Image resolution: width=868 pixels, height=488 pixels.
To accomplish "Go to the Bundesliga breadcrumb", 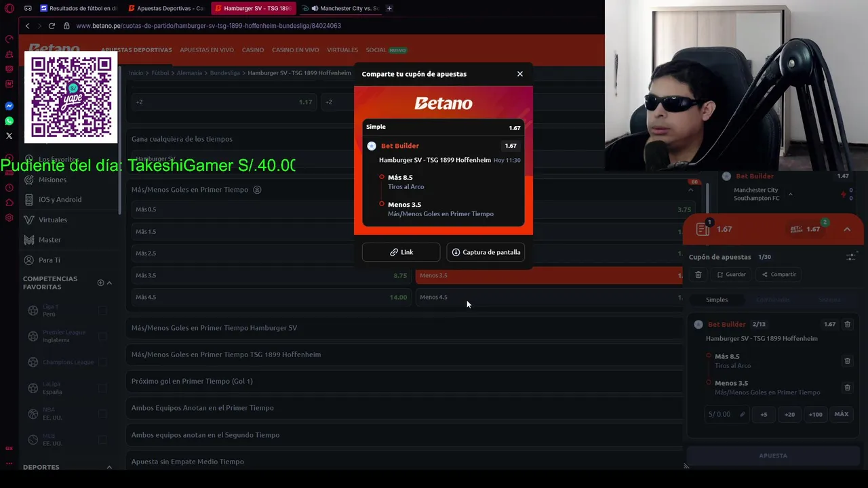I will pos(225,73).
